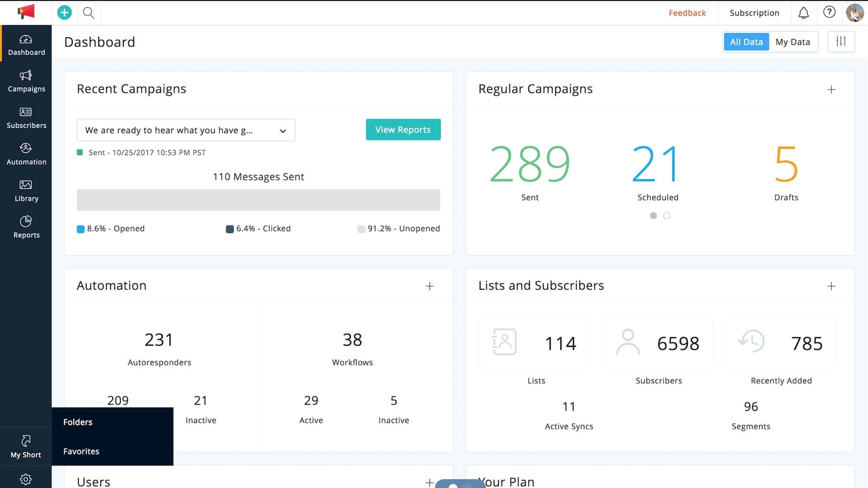Click the Feedback link
Screen dimensions: 868x488
pos(687,13)
